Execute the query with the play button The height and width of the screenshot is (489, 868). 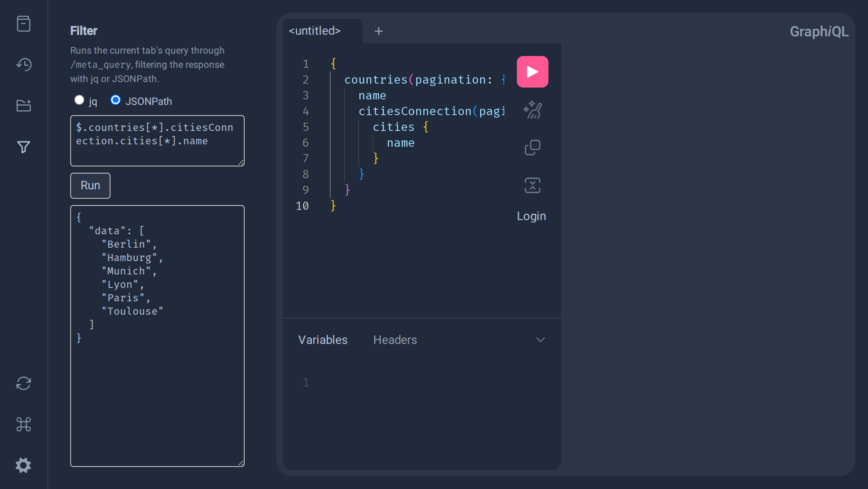533,72
